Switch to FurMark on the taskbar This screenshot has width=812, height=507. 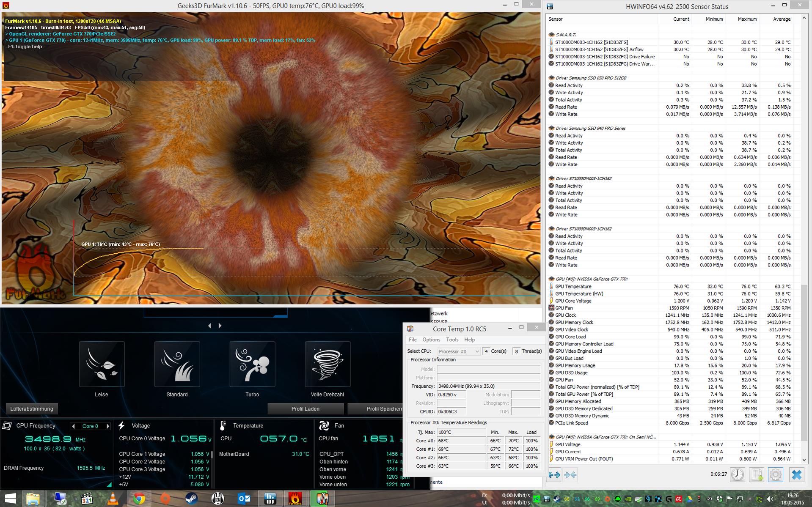(295, 499)
